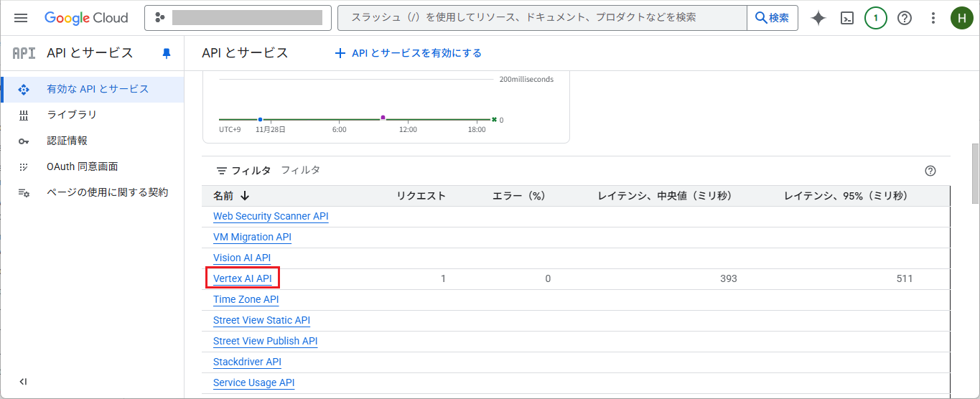Click the purple data point on the latency chart
Viewport: 980px width, 399px height.
383,117
